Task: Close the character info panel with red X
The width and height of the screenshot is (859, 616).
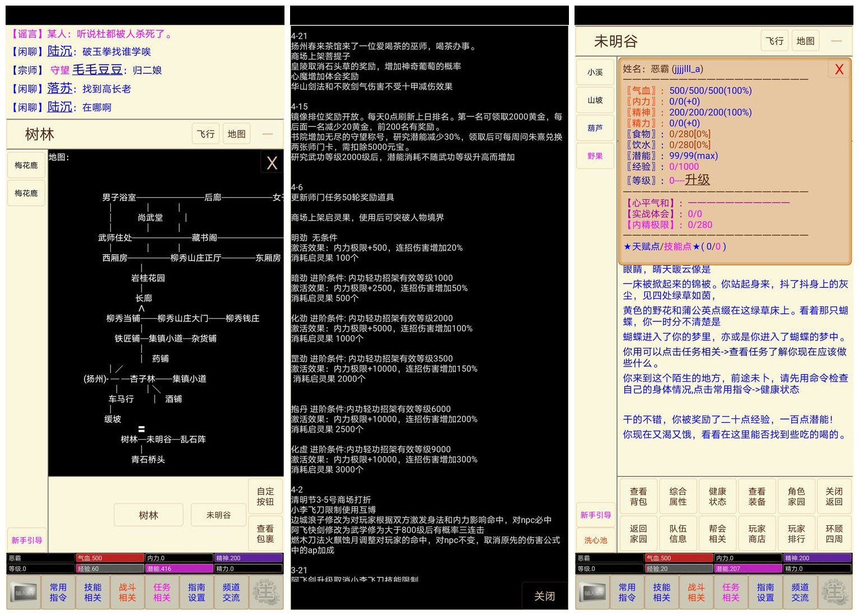Action: [839, 69]
